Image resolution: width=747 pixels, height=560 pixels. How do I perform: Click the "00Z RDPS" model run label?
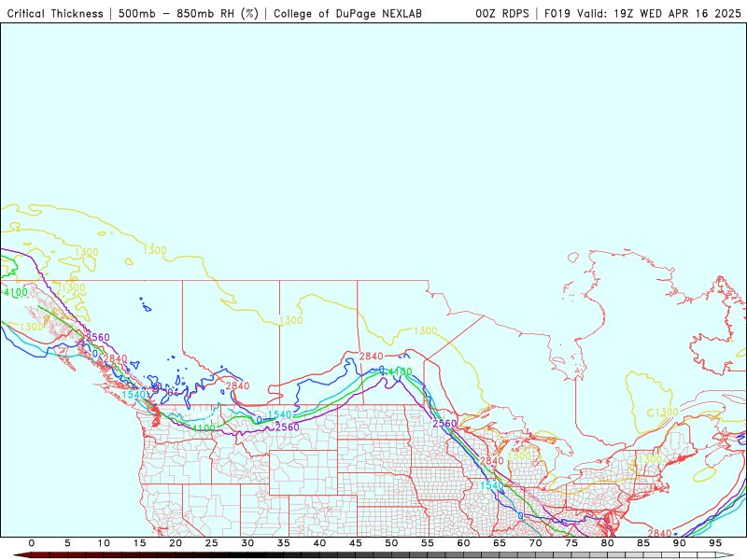coord(501,13)
